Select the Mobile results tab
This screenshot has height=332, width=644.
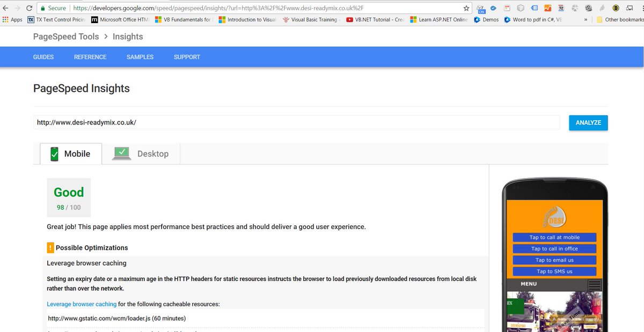(x=71, y=153)
